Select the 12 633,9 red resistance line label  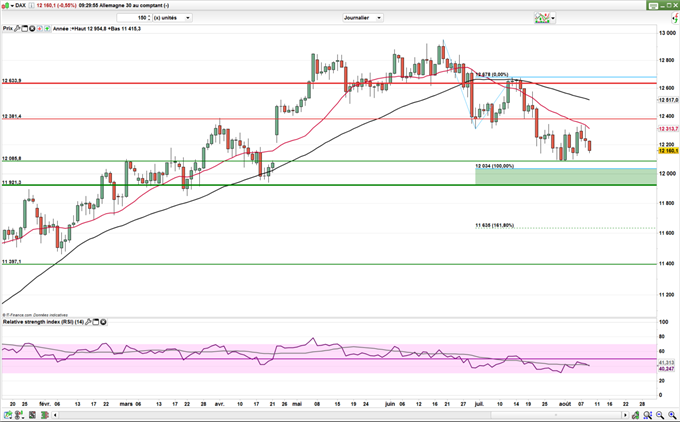[12, 81]
